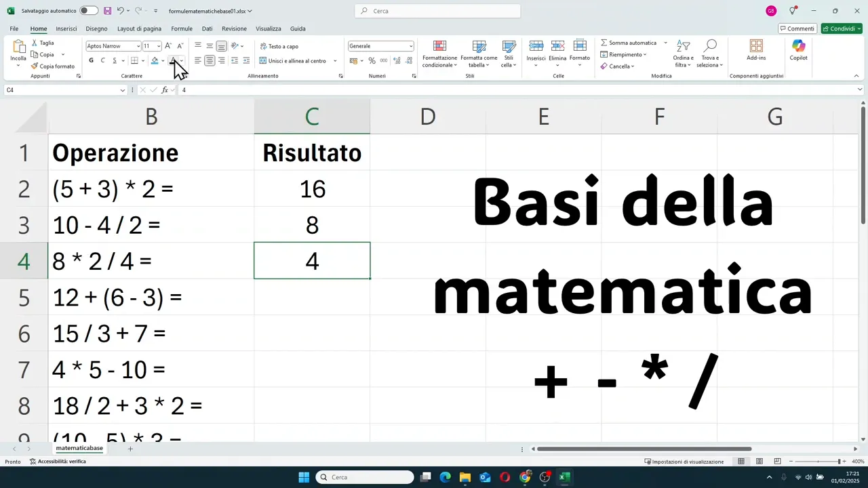Open the File menu tab
Image resolution: width=868 pixels, height=488 pixels.
point(14,28)
